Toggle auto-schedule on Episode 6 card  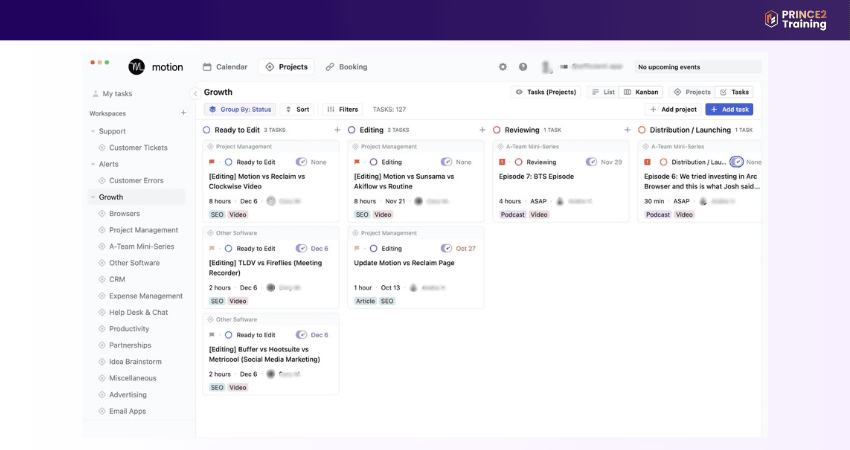pyautogui.click(x=736, y=162)
